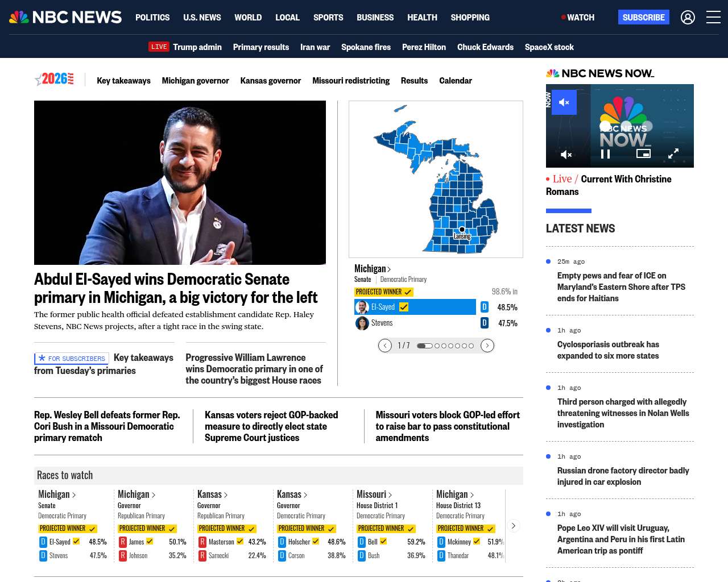Viewport: 728px width, 582px height.
Task: Open the Spokane fires trending topic
Action: pos(366,47)
